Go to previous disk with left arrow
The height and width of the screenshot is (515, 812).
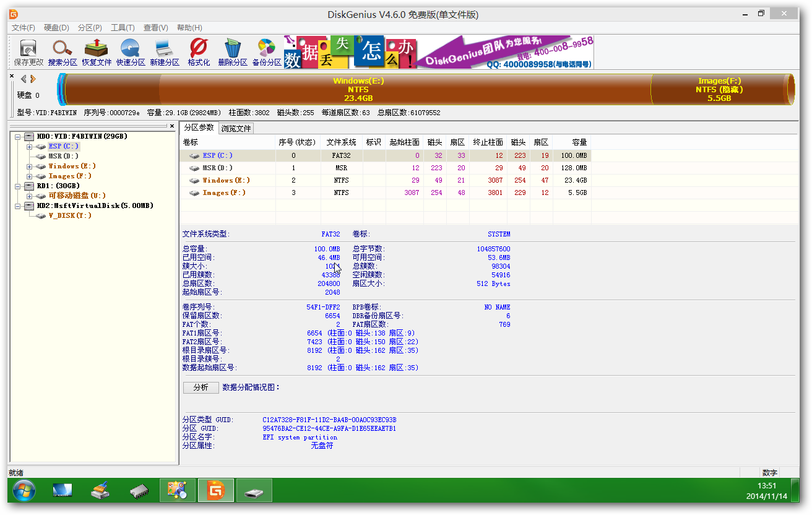tap(24, 79)
